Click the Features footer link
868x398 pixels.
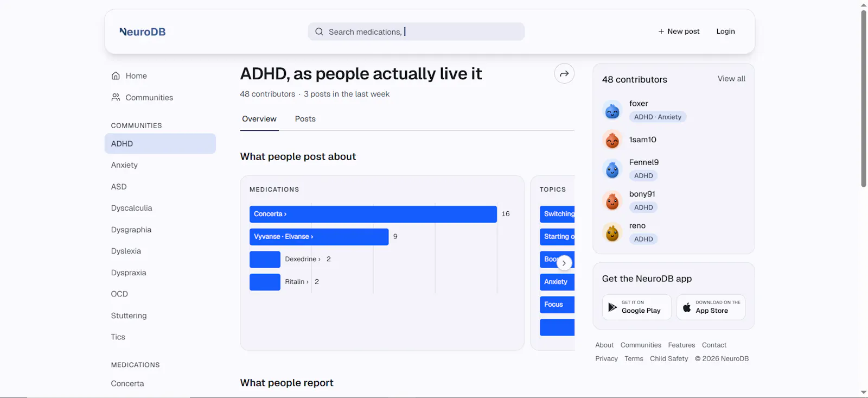681,345
